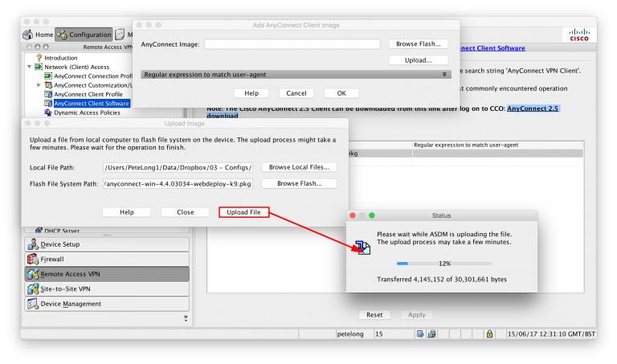The height and width of the screenshot is (364, 617).
Task: Click the DHCP Server tree icon
Action: point(39,230)
